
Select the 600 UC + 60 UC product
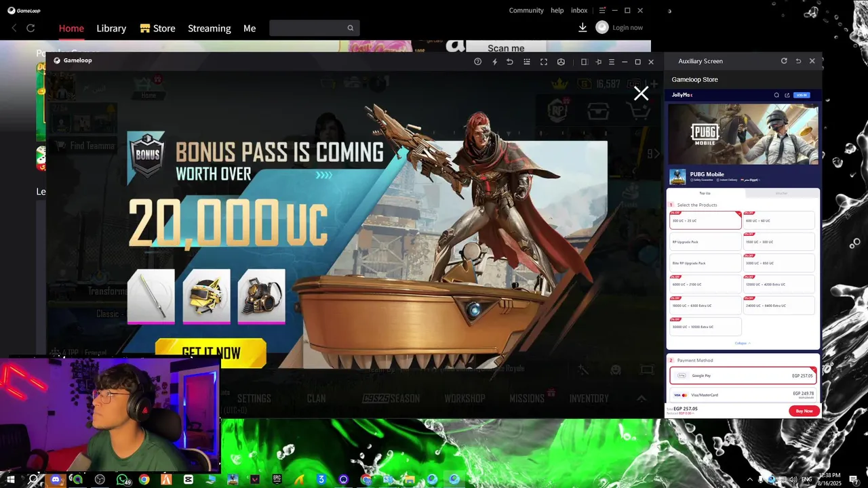click(779, 220)
